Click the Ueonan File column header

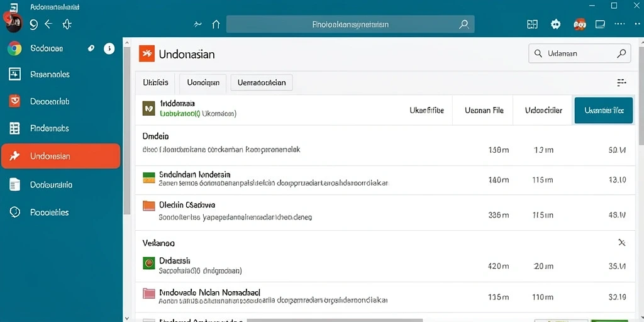coord(484,110)
